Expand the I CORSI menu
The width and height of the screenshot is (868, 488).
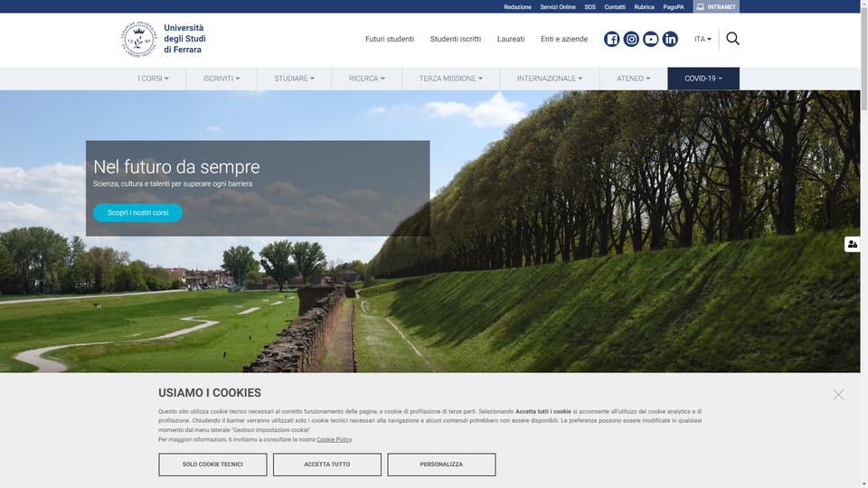point(154,79)
